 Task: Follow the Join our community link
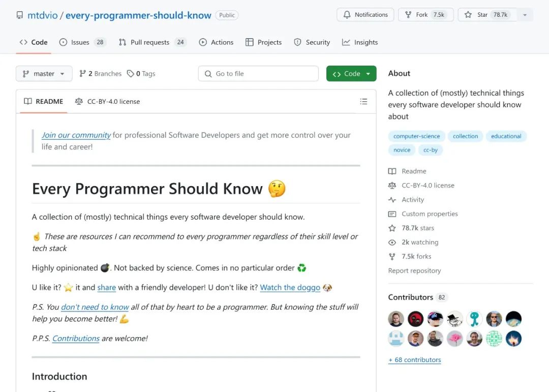pos(76,135)
